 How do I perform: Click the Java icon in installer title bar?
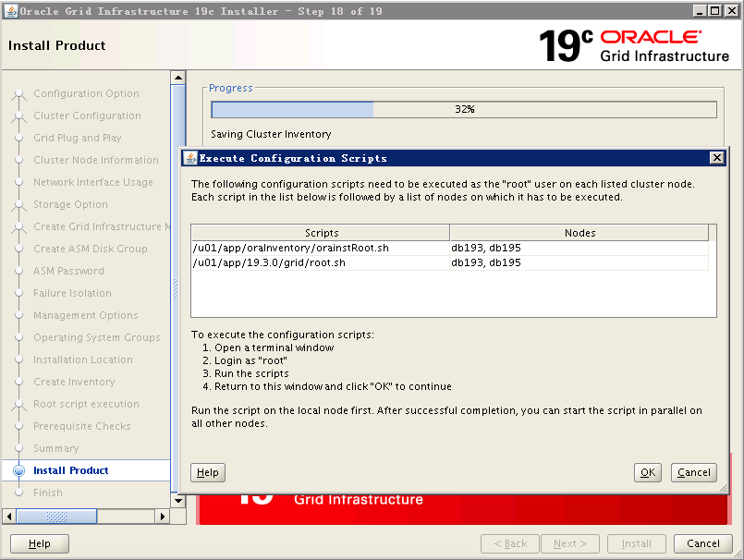[x=11, y=10]
